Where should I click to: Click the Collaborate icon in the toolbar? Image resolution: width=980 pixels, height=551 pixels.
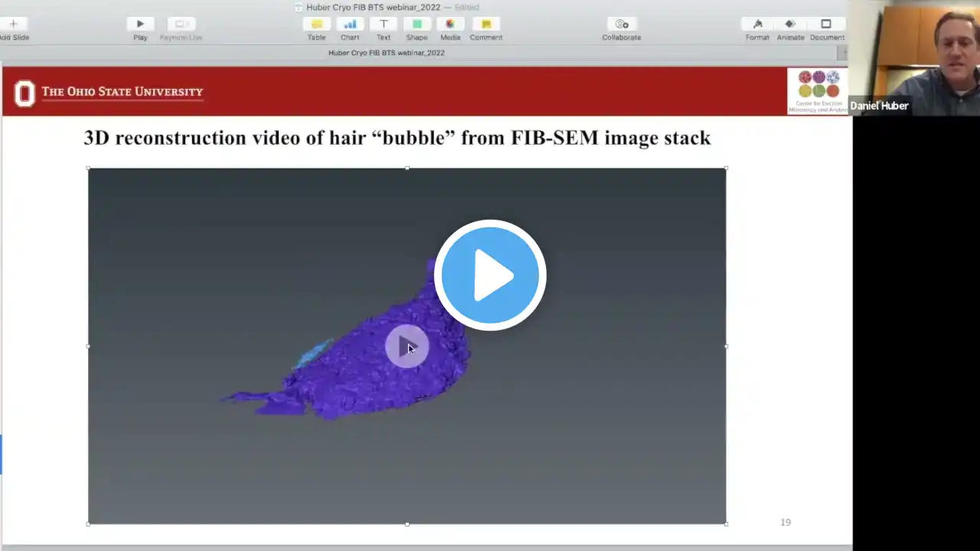(x=622, y=24)
